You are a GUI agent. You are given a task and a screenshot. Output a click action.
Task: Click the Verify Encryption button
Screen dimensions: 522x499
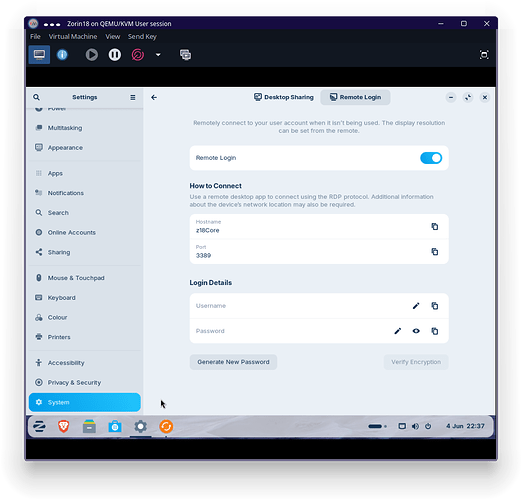416,362
